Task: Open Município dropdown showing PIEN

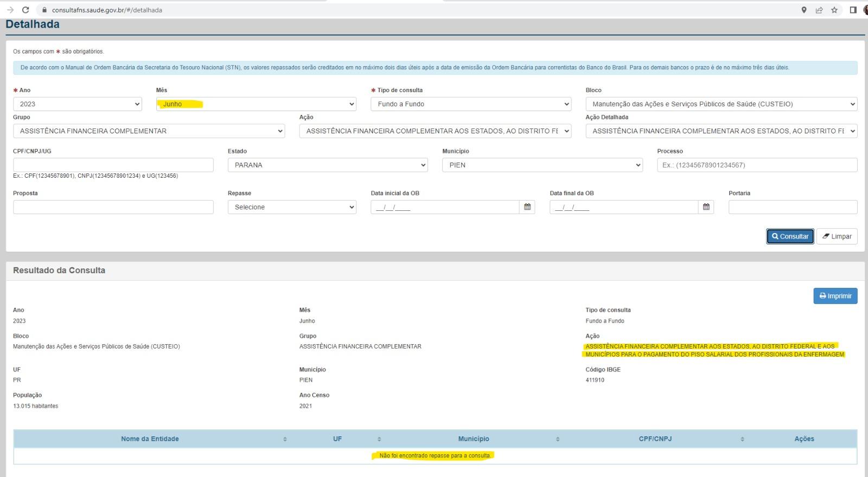Action: pyautogui.click(x=542, y=165)
